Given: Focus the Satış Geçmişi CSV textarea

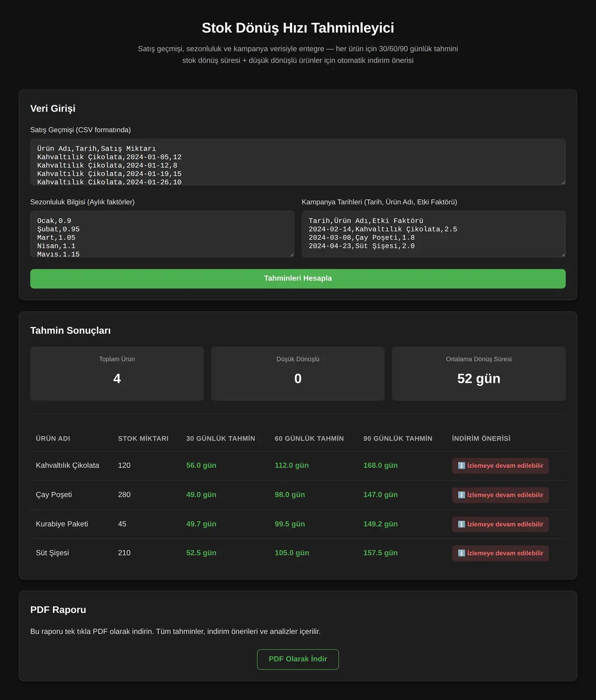Looking at the screenshot, I should click(x=298, y=162).
